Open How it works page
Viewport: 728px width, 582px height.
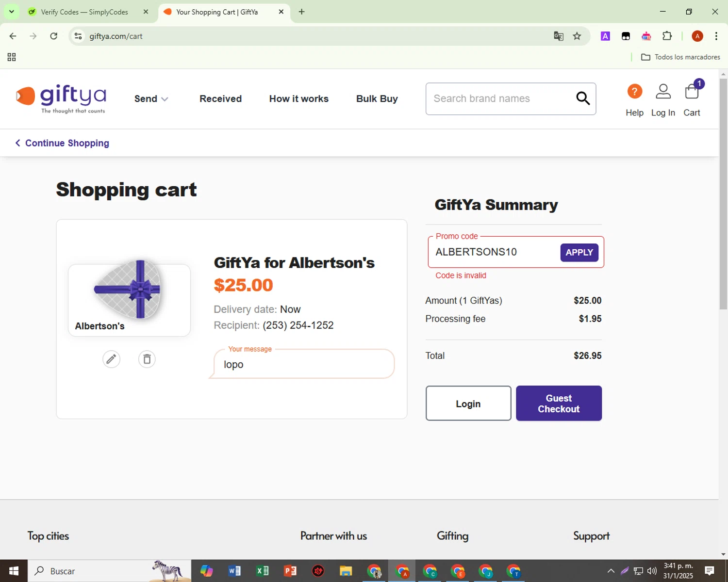299,98
